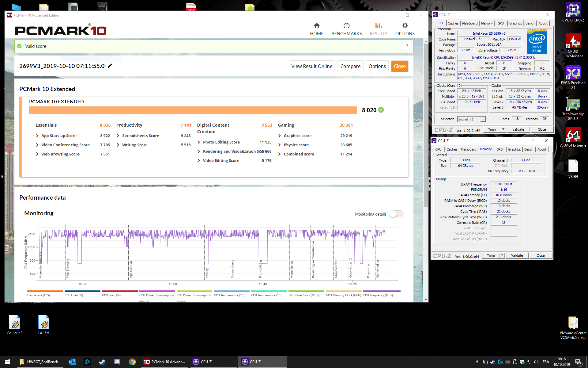Switch to Mainboard tab in upper CPU-Z
The image size is (588, 368).
coord(470,23)
